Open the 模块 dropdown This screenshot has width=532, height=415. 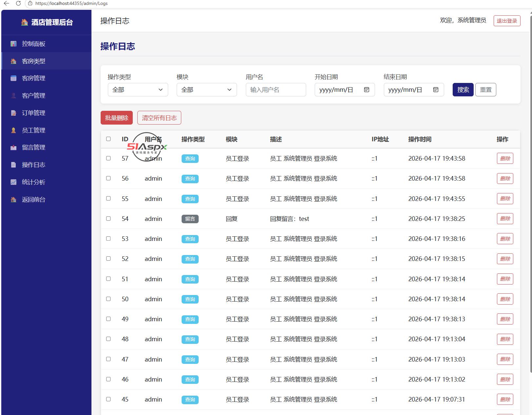[207, 90]
